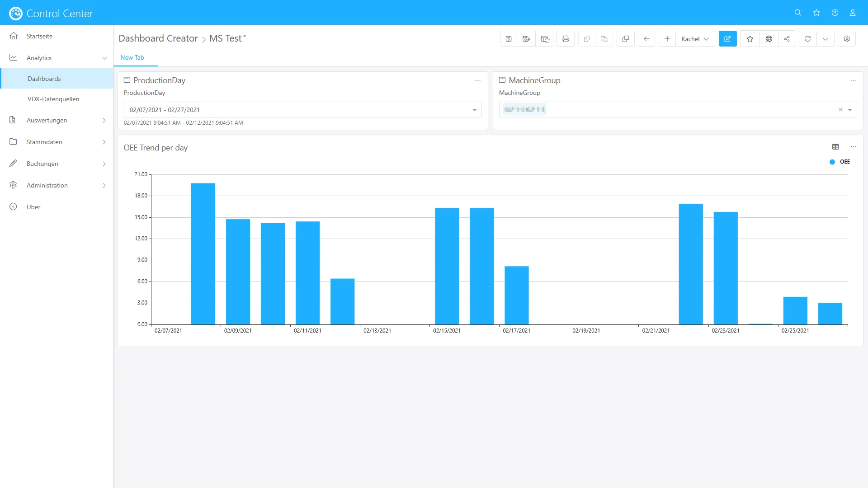This screenshot has width=868, height=488.
Task: Refresh the dashboard data
Action: 808,38
